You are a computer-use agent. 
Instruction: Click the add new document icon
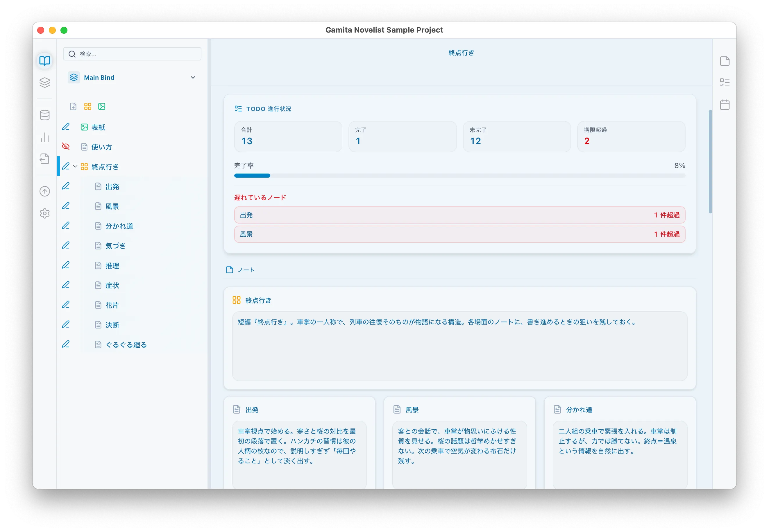tap(73, 106)
